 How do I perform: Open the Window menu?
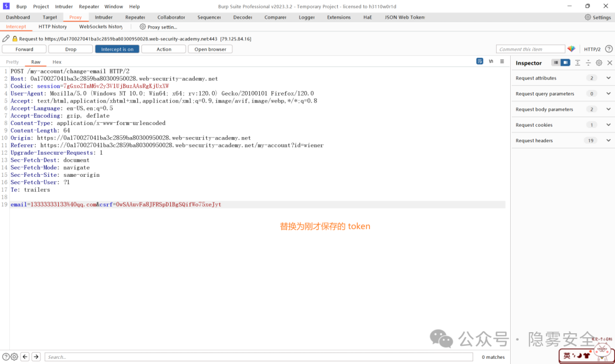[x=114, y=6]
